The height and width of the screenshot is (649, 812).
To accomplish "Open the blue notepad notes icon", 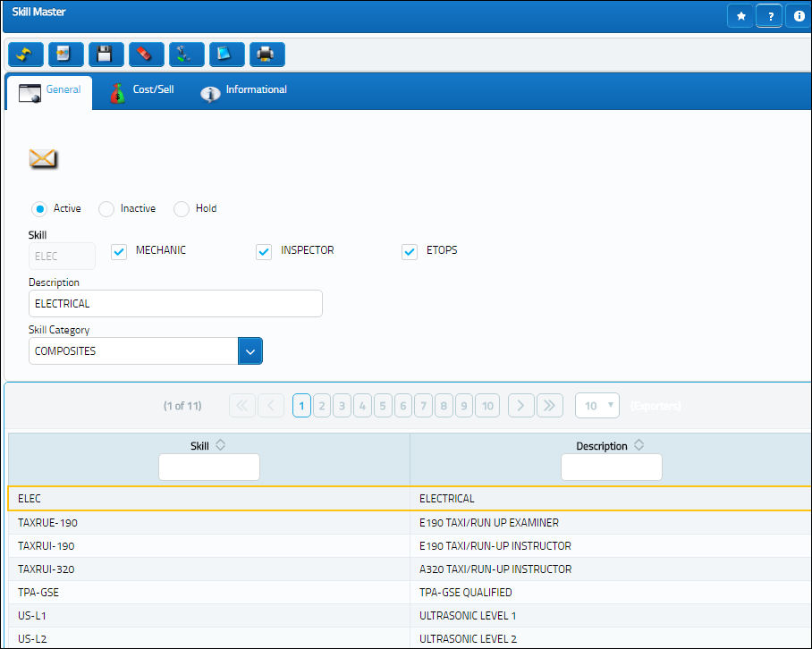I will [227, 55].
